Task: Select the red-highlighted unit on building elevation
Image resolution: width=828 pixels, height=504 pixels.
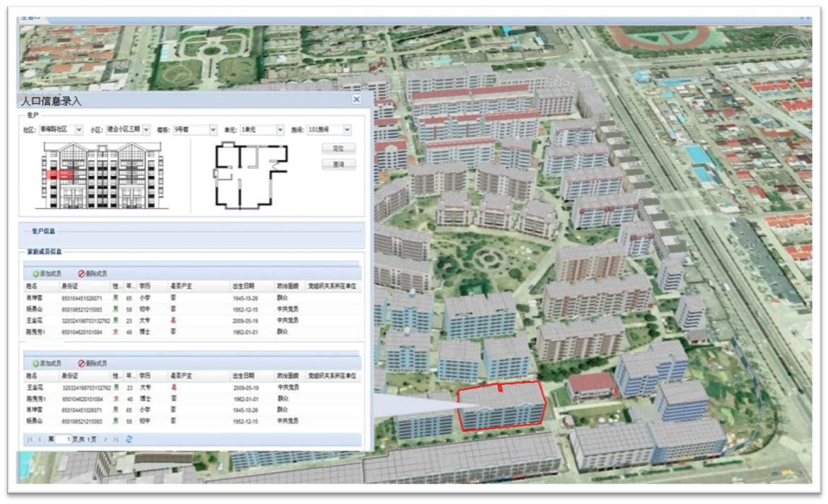Action: point(59,174)
